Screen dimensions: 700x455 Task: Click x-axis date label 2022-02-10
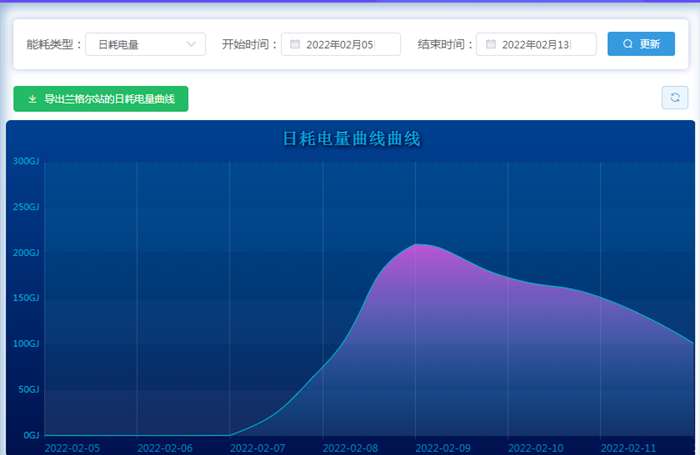tap(536, 448)
